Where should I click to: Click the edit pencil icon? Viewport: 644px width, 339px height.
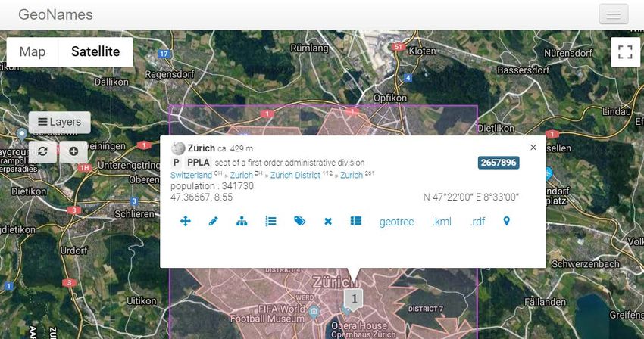point(213,222)
